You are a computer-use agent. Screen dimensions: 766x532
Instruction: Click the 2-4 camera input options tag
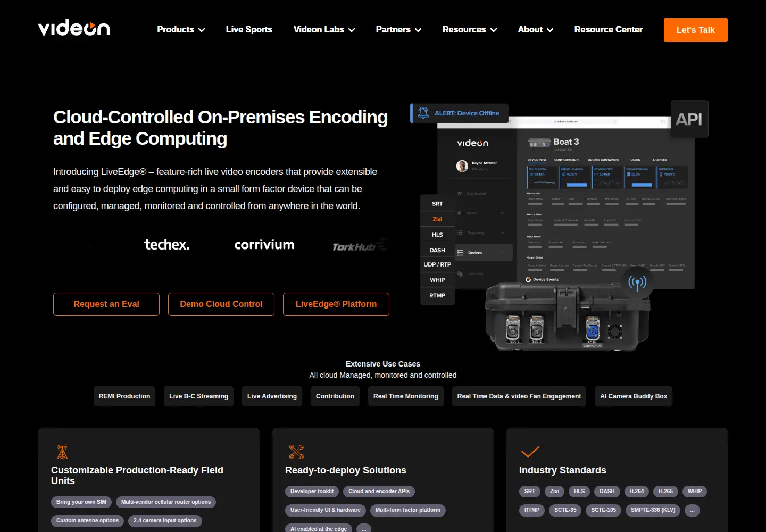point(165,521)
